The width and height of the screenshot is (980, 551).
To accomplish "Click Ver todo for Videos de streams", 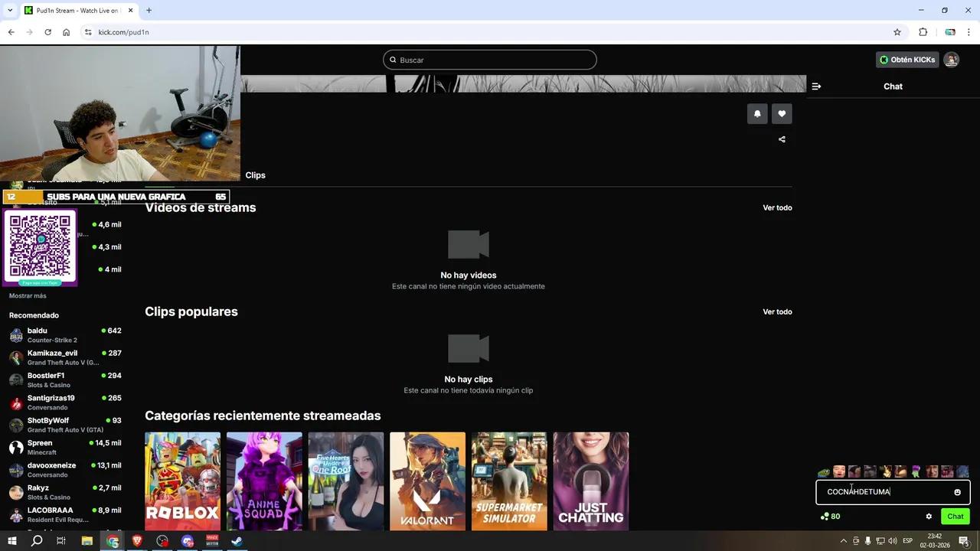I will coord(777,207).
